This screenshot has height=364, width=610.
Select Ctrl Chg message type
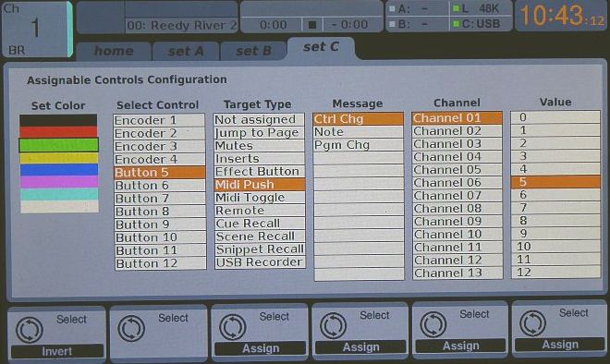point(358,119)
